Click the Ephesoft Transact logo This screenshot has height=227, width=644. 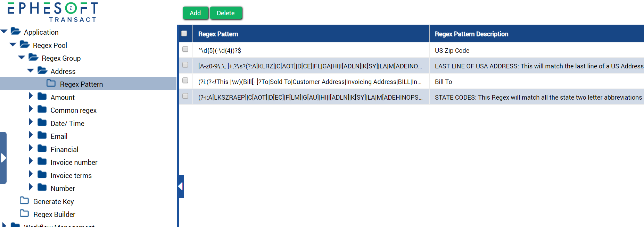pos(53,12)
